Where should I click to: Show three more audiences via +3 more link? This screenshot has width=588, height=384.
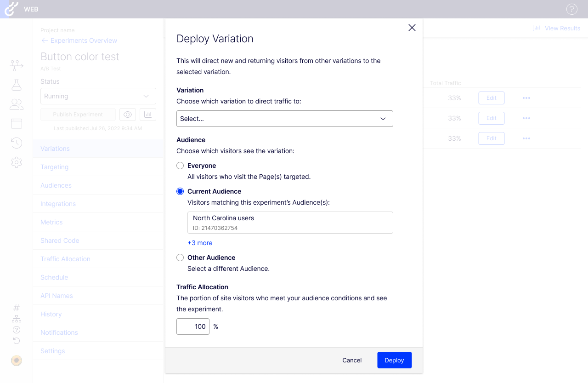click(200, 243)
